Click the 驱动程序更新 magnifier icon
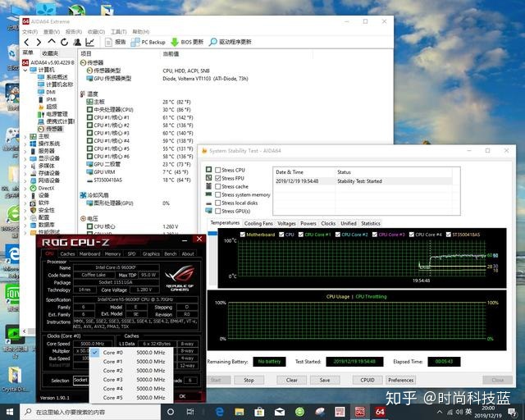The image size is (525, 420). pyautogui.click(x=213, y=42)
